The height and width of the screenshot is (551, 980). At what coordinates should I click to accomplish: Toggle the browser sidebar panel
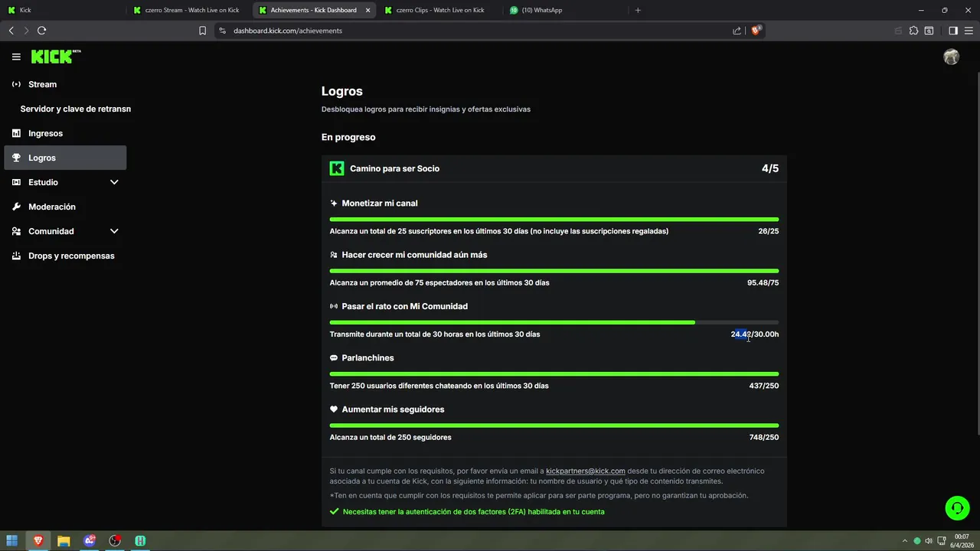click(x=953, y=31)
